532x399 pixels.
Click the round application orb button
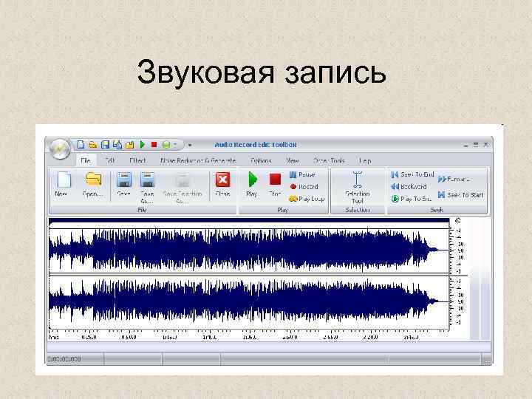[60, 149]
